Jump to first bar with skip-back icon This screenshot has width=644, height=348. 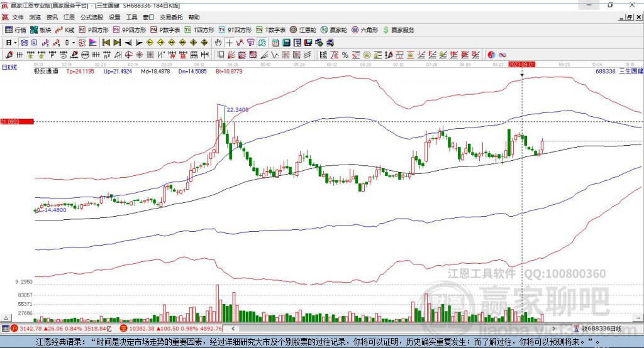tap(106, 43)
